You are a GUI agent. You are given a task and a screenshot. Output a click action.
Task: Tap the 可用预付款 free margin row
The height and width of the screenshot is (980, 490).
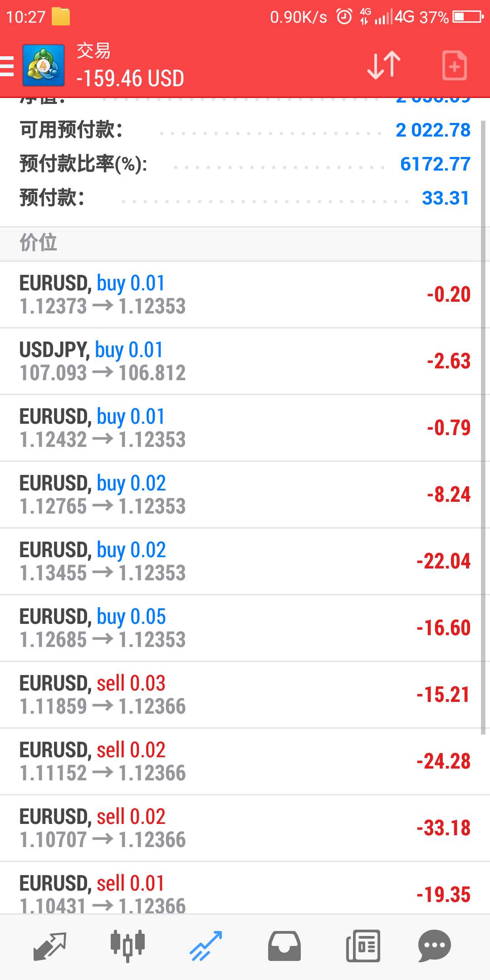(245, 130)
